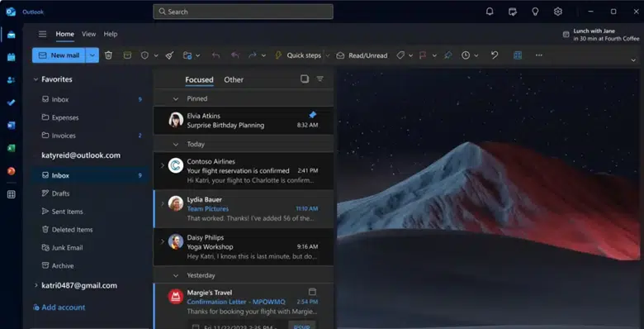Viewport: 644px width, 329px height.
Task: Open more toolbar options ellipsis
Action: coord(539,55)
